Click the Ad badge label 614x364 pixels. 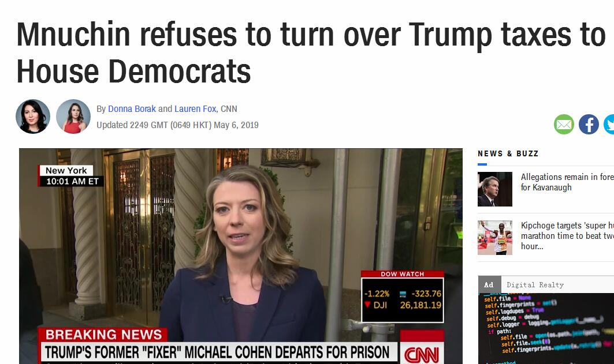pyautogui.click(x=489, y=284)
